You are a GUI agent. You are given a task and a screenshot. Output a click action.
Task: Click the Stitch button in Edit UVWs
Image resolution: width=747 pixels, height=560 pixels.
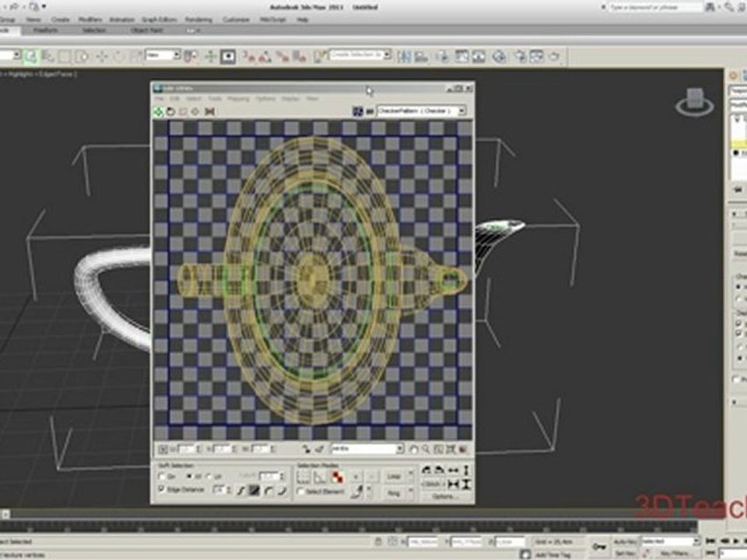pyautogui.click(x=433, y=485)
